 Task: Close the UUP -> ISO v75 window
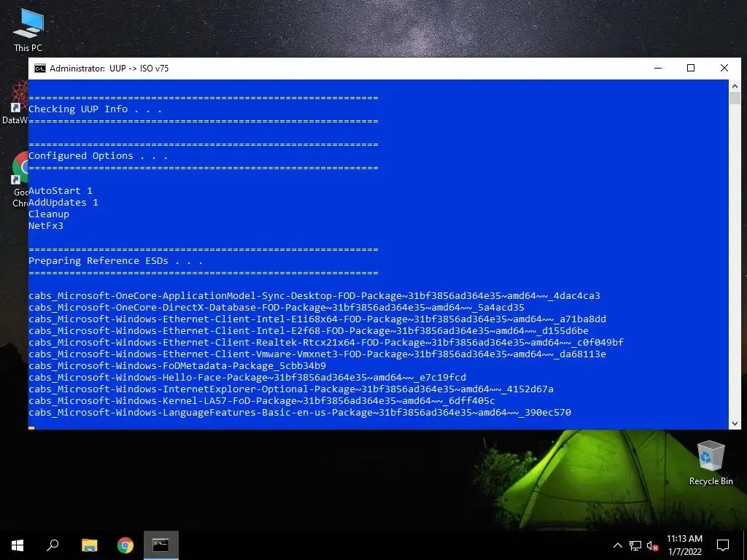point(724,68)
